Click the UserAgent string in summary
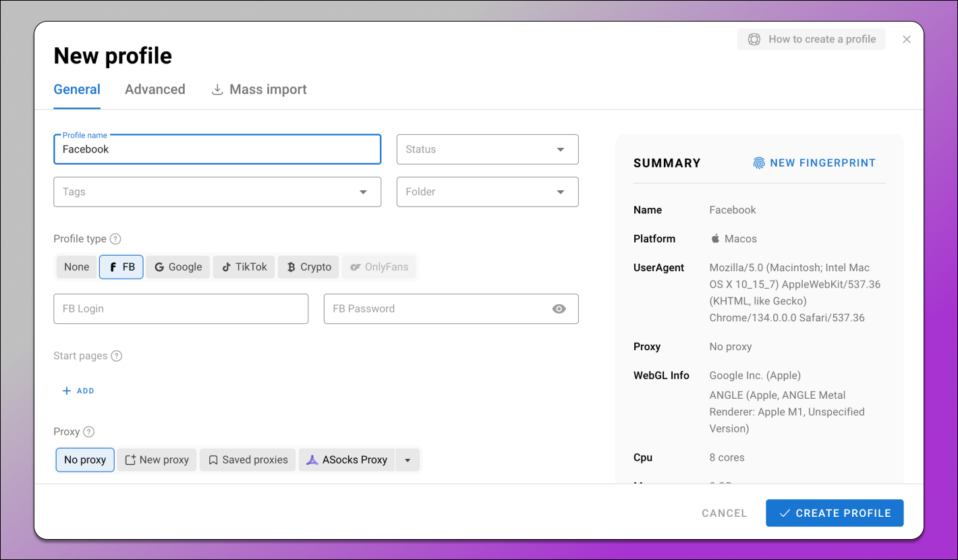Screen dimensions: 958x560 (x=795, y=293)
